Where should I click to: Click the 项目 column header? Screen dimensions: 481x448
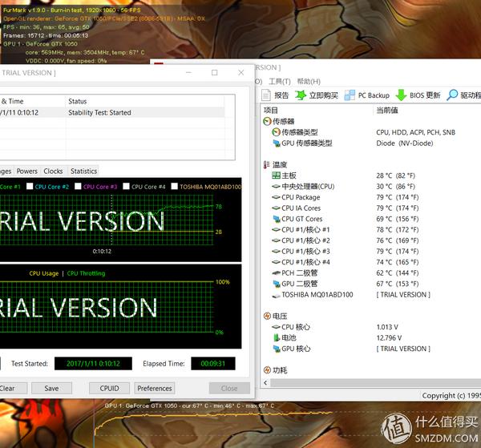coord(271,110)
